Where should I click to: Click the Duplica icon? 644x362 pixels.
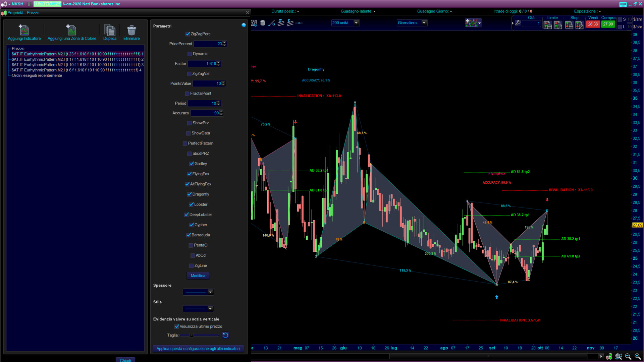[x=110, y=30]
